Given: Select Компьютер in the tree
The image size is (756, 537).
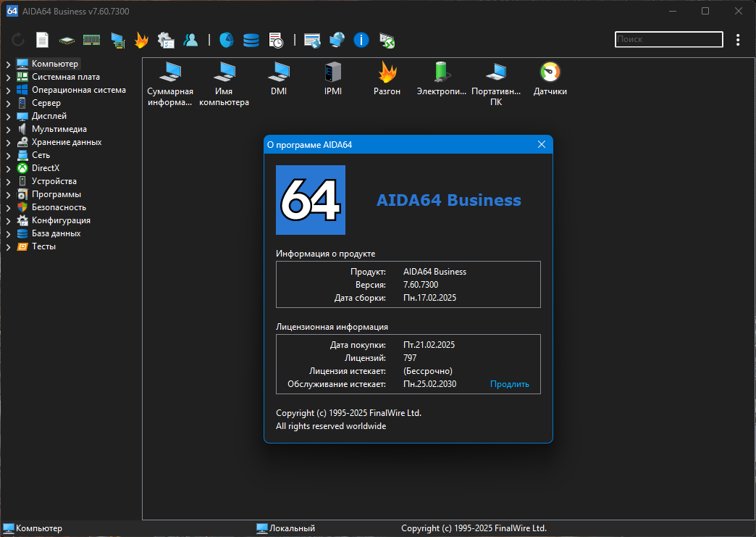Looking at the screenshot, I should coord(54,64).
